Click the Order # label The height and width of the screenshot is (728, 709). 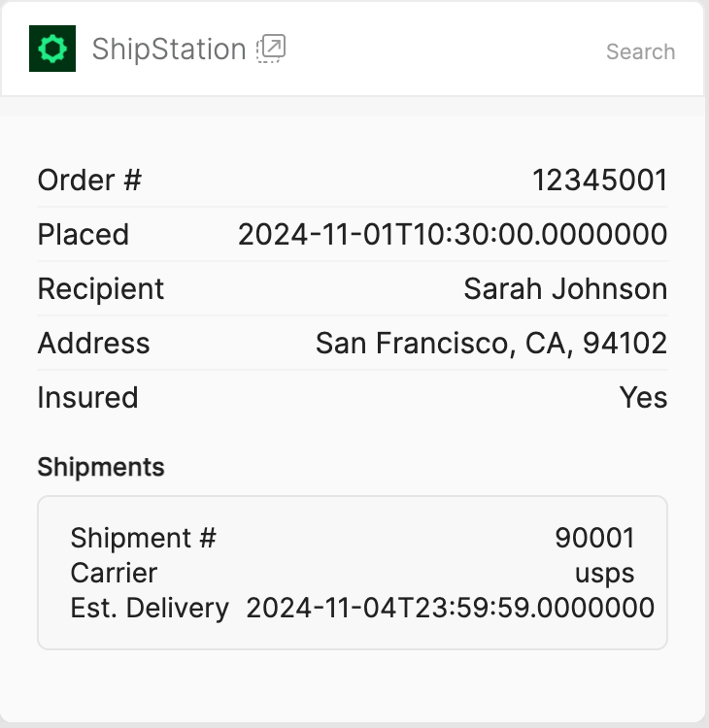[x=89, y=180]
